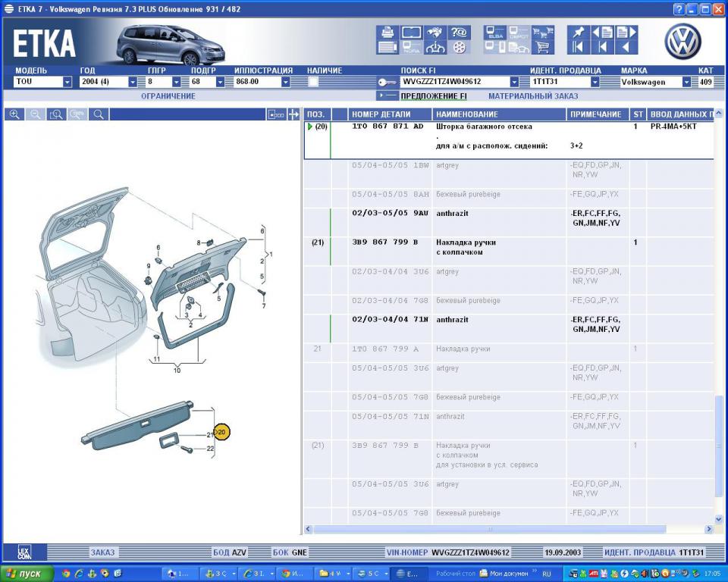Click the RU language indicator in the taskbar
The image size is (728, 582).
click(x=547, y=574)
